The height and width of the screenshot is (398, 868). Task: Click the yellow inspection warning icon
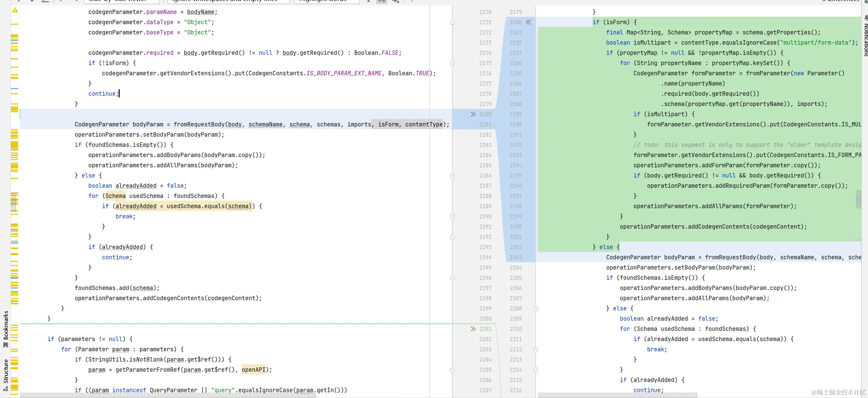click(15, 10)
